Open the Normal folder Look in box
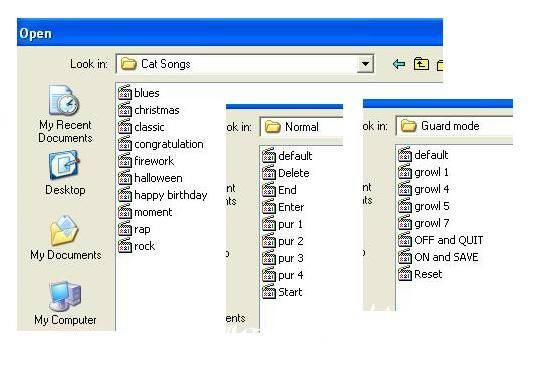The image size is (542, 375). click(x=301, y=127)
